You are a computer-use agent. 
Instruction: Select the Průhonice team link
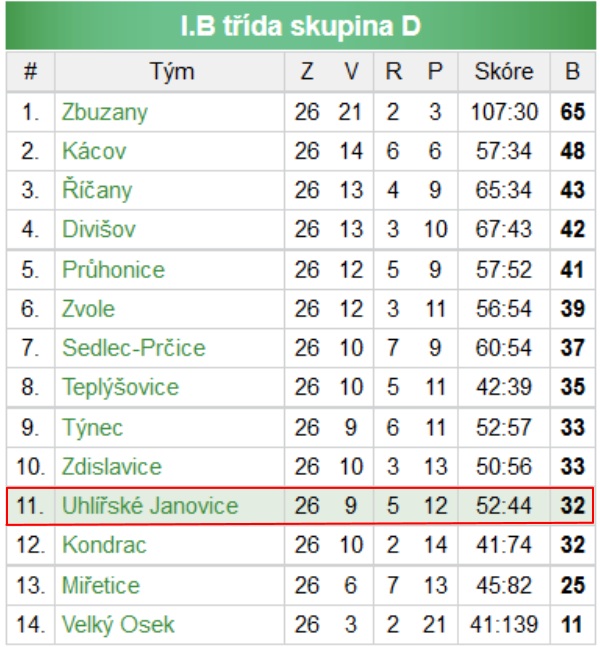(x=113, y=269)
